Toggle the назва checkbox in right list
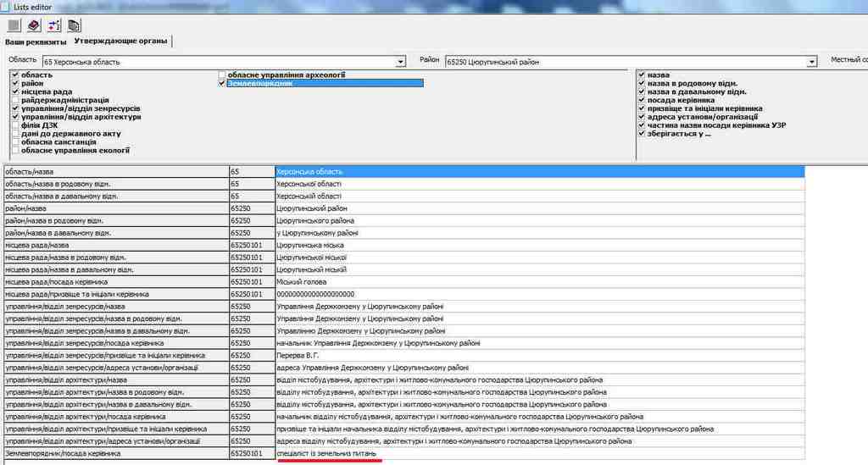868x465 pixels. (642, 75)
